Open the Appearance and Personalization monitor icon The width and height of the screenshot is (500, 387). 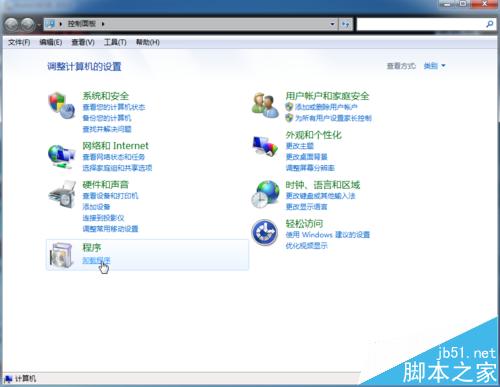[x=265, y=146]
